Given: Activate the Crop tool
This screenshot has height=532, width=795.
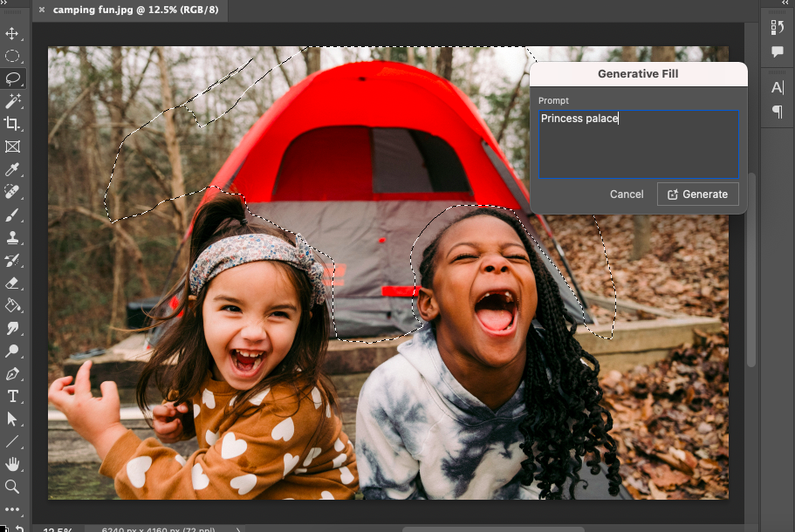Looking at the screenshot, I should (13, 125).
